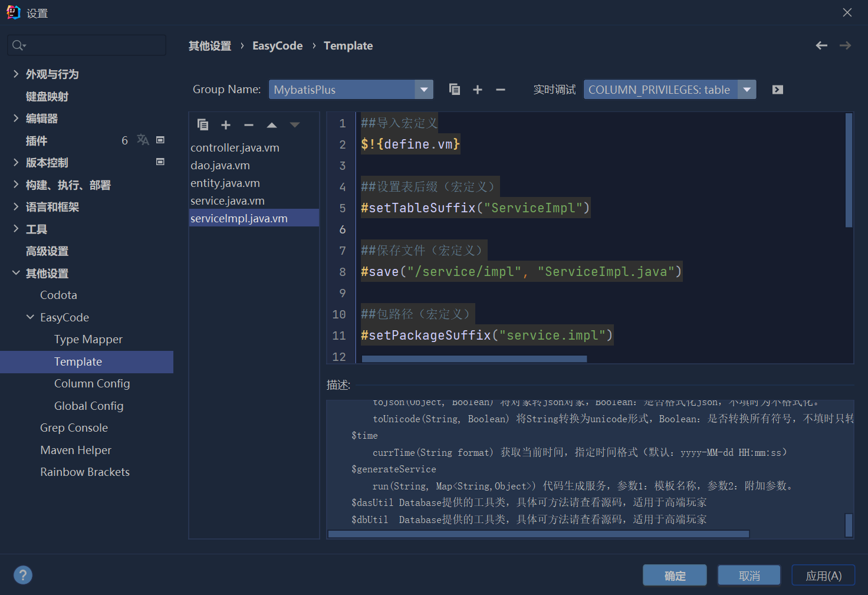This screenshot has height=595, width=868.
Task: Click the search magnifier in settings search
Action: (18, 45)
